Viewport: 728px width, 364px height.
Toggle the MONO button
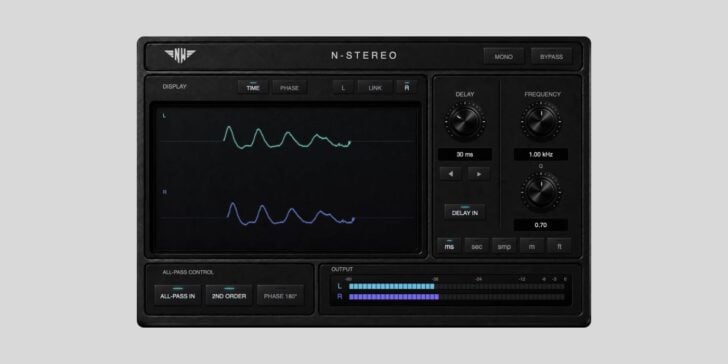pyautogui.click(x=503, y=57)
